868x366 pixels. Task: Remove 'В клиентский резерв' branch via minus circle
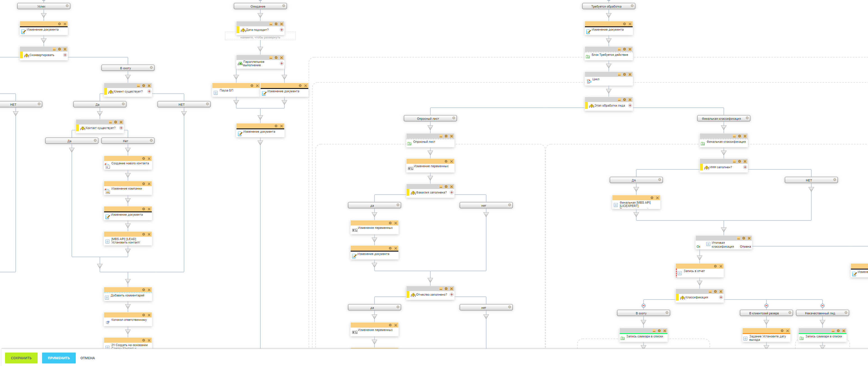(x=766, y=306)
